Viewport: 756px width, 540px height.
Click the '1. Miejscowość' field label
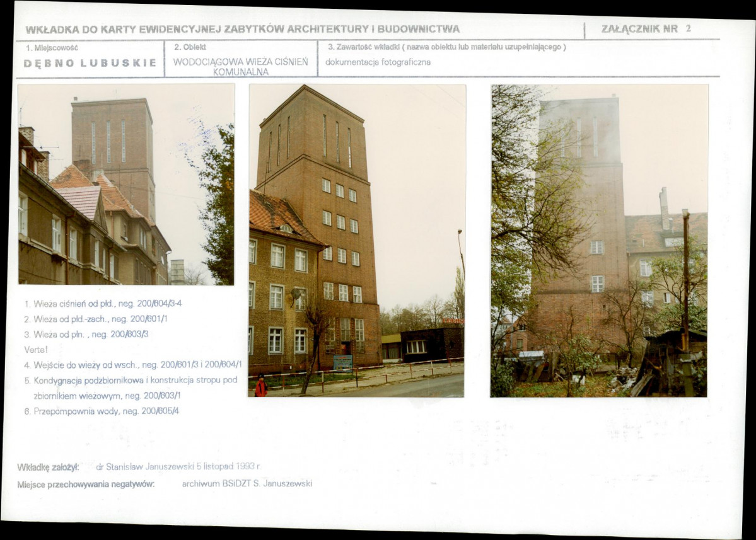click(x=52, y=47)
